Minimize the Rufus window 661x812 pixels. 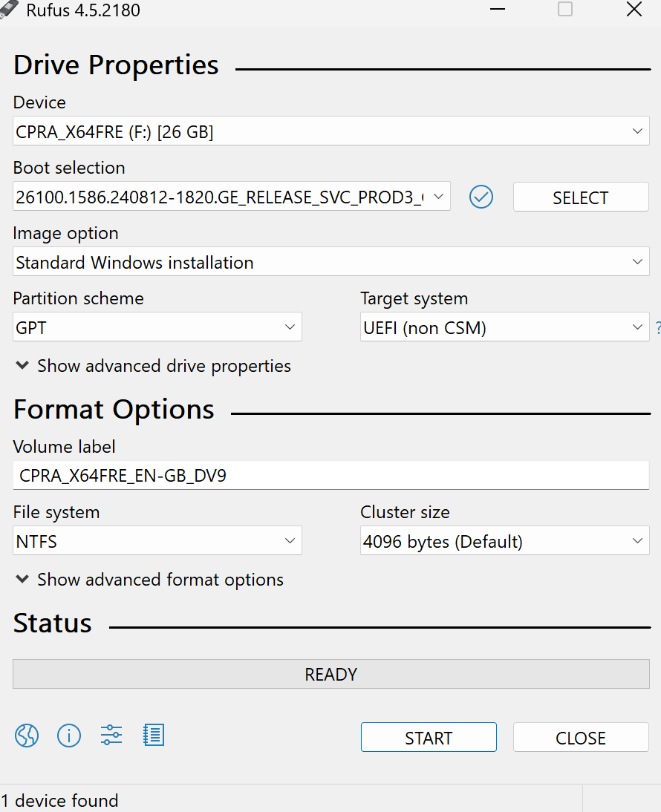[498, 10]
